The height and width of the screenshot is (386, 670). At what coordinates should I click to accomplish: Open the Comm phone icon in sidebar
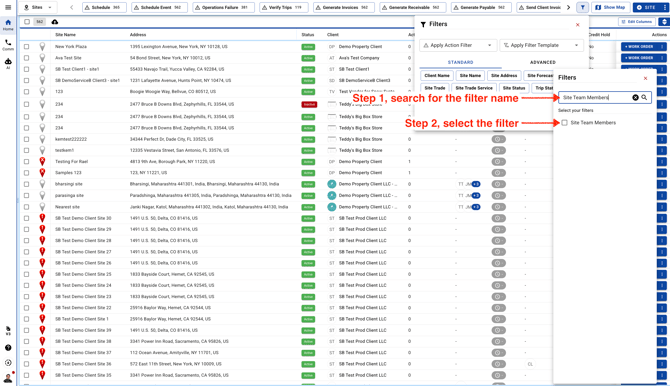pyautogui.click(x=8, y=45)
